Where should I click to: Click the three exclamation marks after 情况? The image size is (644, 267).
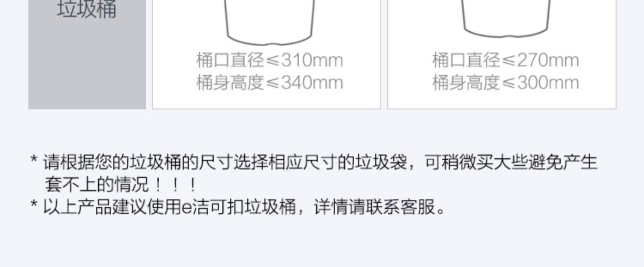point(176,185)
